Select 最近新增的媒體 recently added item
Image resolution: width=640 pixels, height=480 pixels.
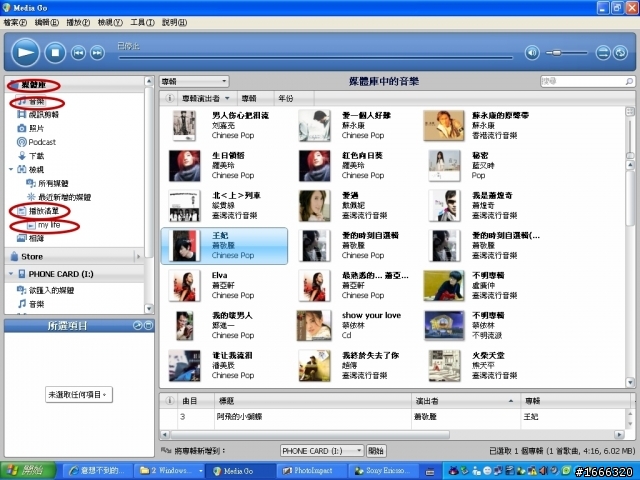[x=59, y=197]
